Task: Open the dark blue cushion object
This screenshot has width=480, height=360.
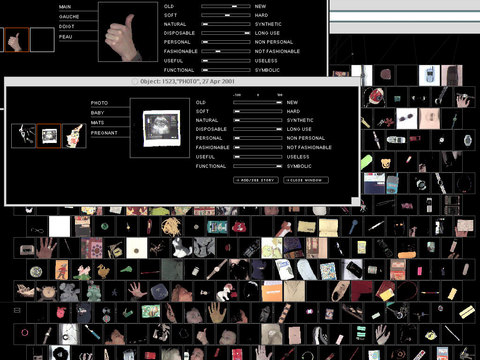Action: (x=159, y=291)
